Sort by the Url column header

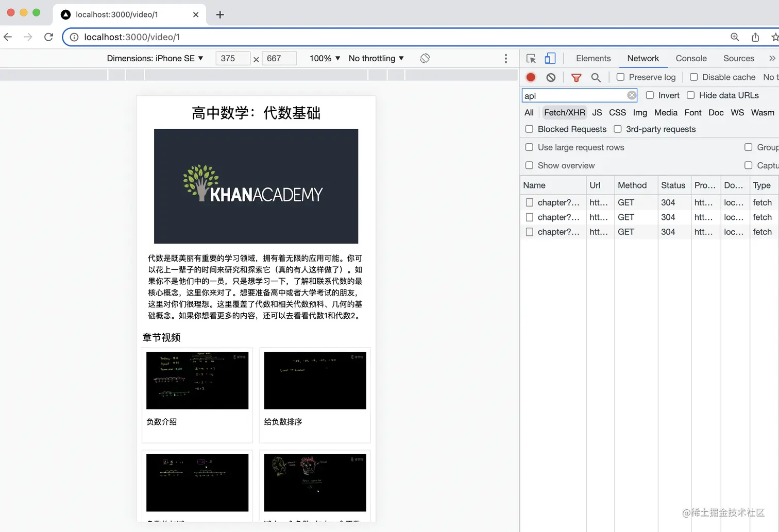[600, 185]
